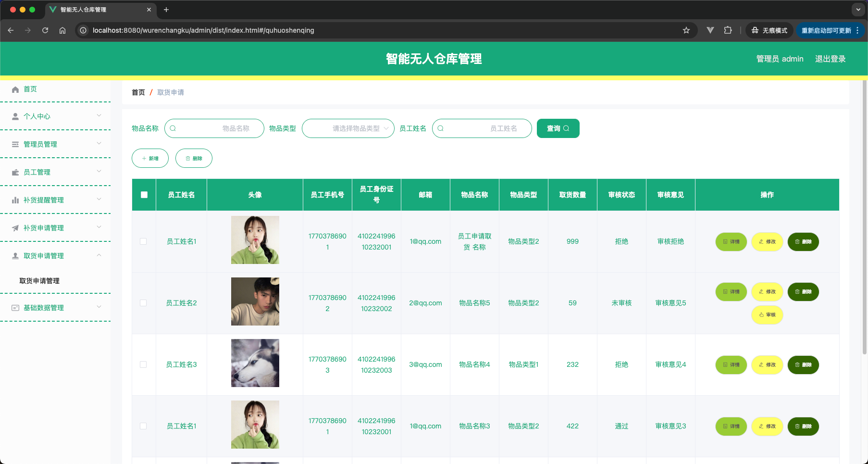Image resolution: width=868 pixels, height=464 pixels.
Task: Click site info icon in address bar
Action: tap(83, 30)
